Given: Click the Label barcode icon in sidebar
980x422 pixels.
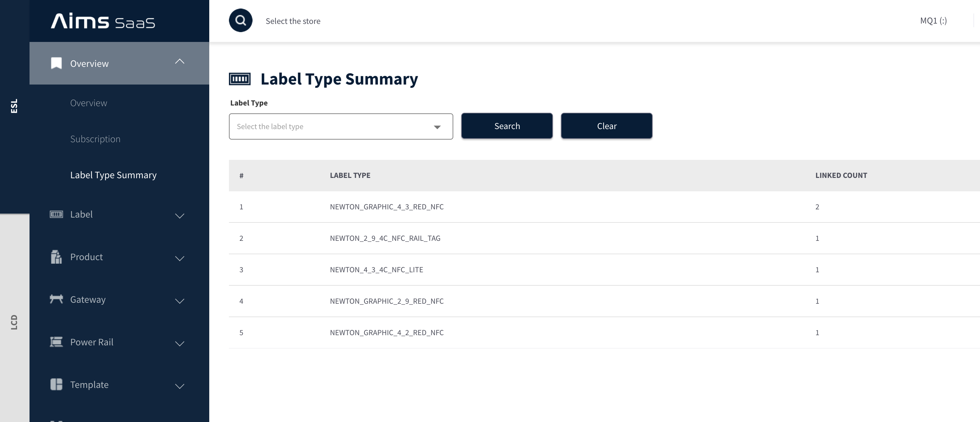Looking at the screenshot, I should 56,214.
